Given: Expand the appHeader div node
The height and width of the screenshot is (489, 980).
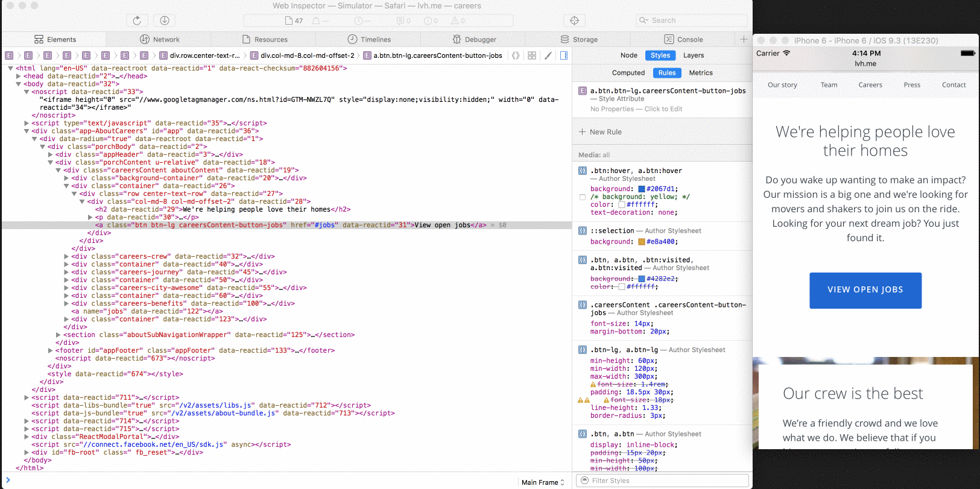Looking at the screenshot, I should (50, 154).
